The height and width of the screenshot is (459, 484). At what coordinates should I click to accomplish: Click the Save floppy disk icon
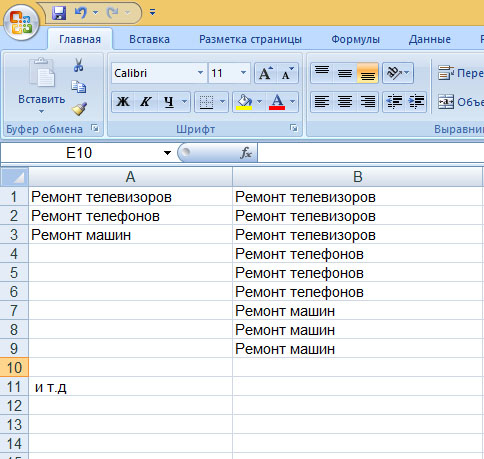[x=59, y=13]
